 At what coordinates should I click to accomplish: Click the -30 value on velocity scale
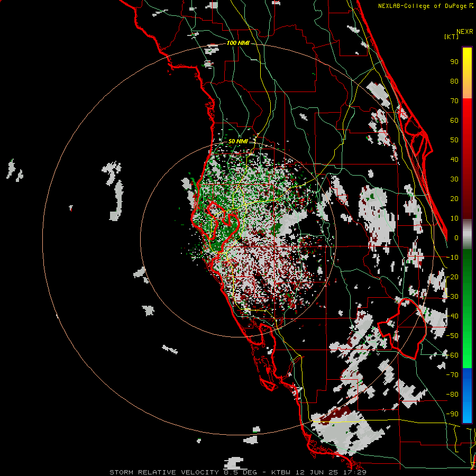[452, 297]
